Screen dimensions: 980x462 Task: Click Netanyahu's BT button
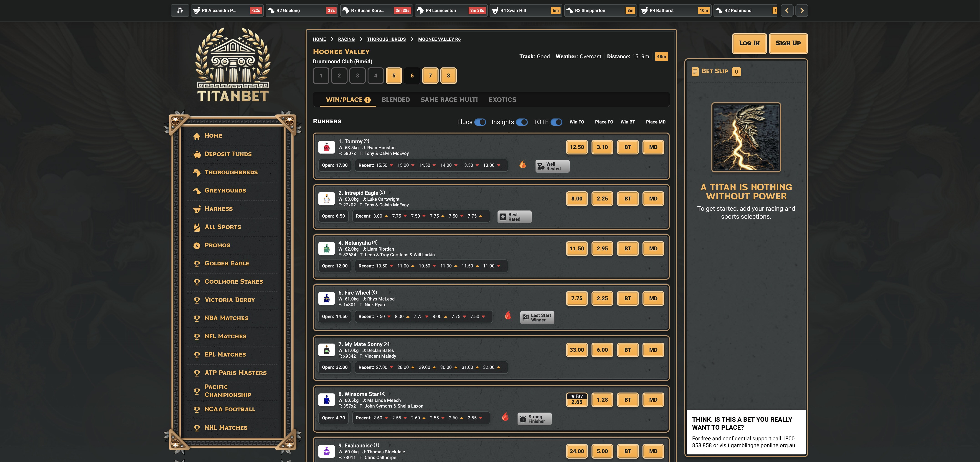628,248
